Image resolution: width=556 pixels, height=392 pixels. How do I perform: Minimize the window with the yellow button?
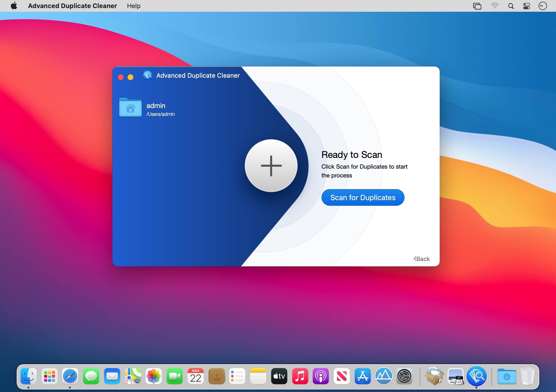point(130,77)
